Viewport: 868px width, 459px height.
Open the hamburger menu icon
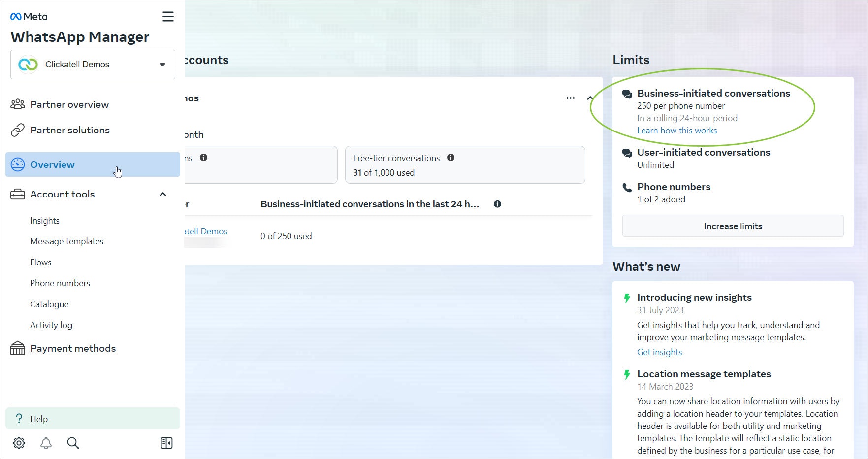(x=168, y=17)
